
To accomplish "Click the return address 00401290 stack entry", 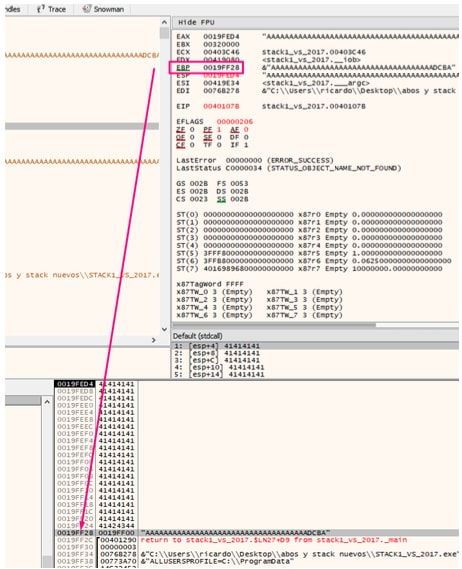I will point(118,540).
